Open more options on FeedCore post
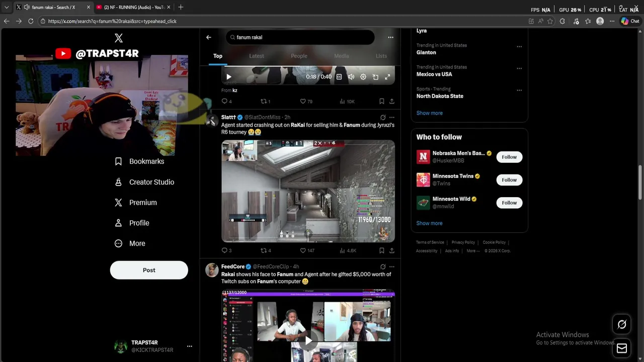This screenshot has width=644, height=362. (x=392, y=266)
